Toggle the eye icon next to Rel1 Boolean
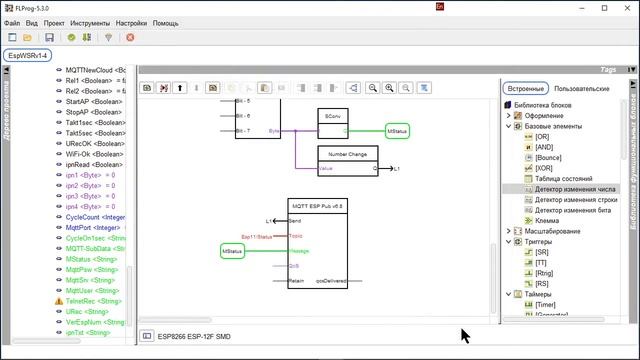Image resolution: width=640 pixels, height=360 pixels. click(59, 80)
